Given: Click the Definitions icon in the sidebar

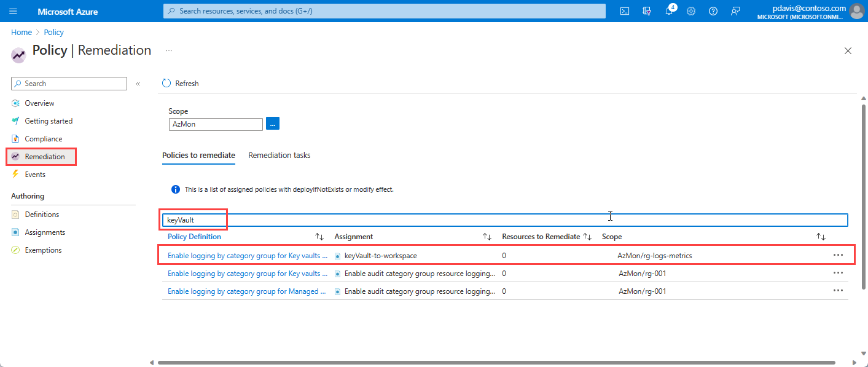Looking at the screenshot, I should [x=15, y=215].
